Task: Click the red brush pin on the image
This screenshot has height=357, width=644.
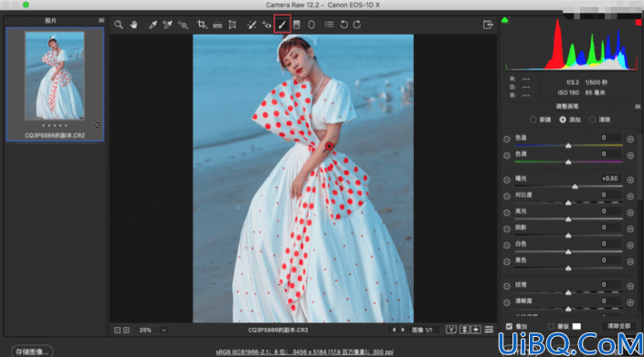Action: click(x=330, y=146)
